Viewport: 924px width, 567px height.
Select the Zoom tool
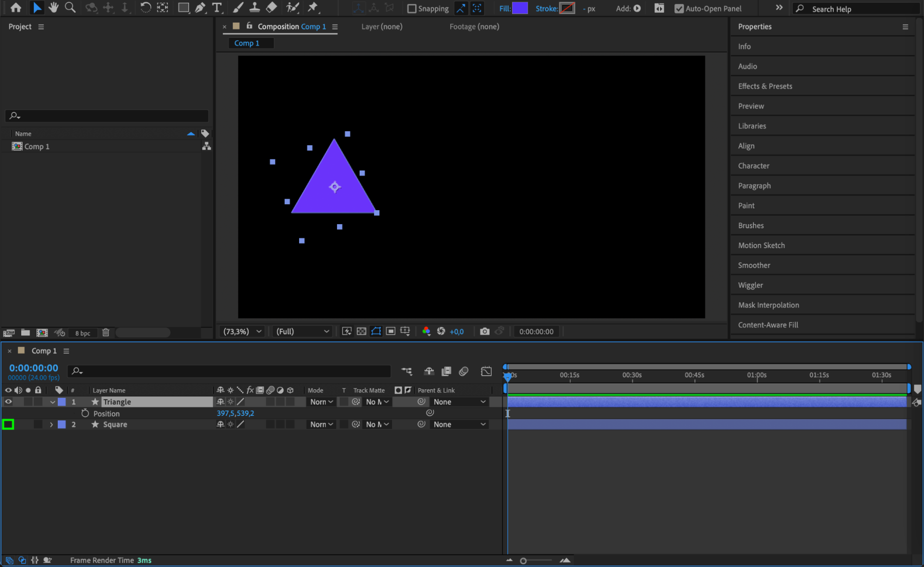pos(70,8)
